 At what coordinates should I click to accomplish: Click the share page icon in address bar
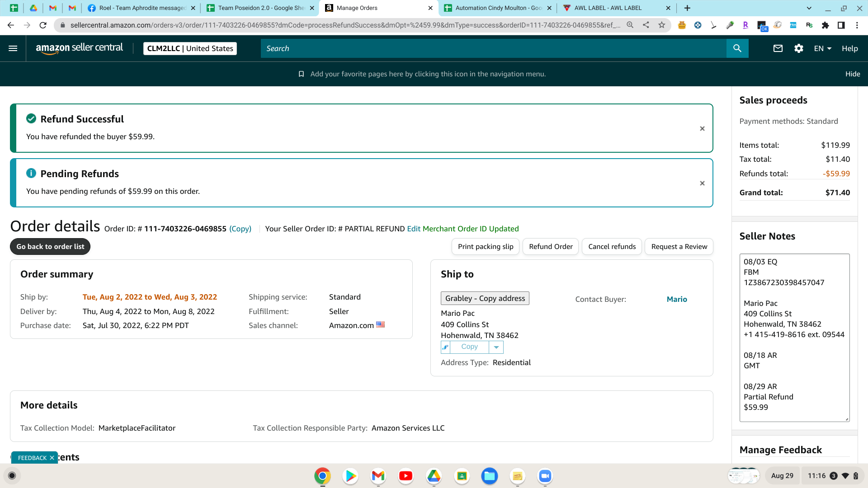tap(646, 25)
